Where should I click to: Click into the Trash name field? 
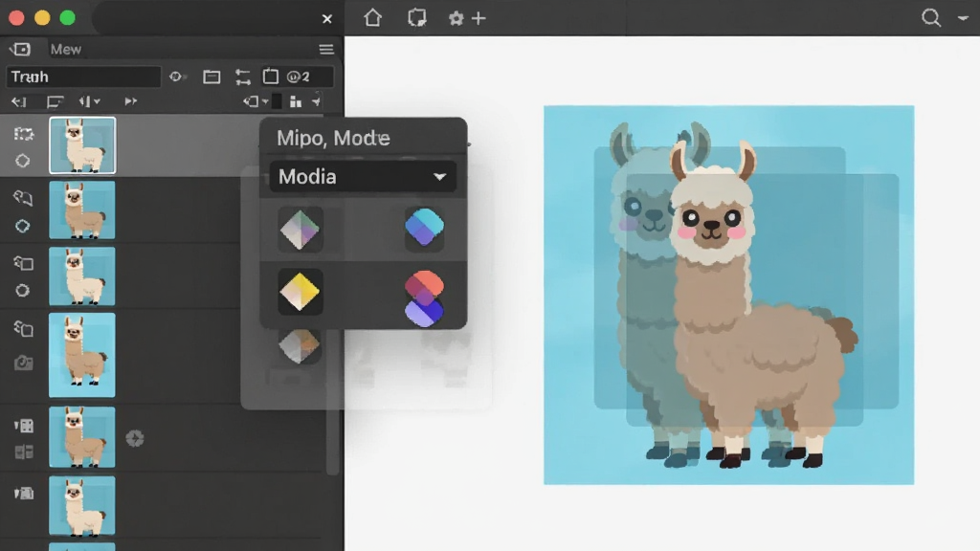click(84, 77)
